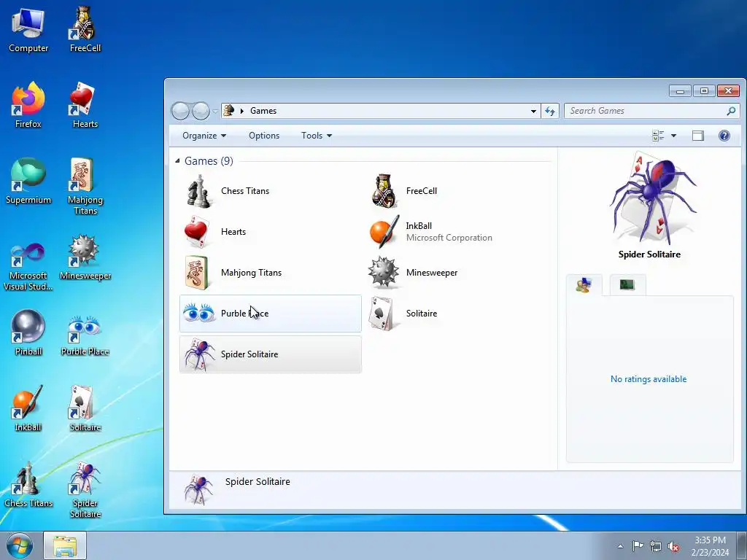Show hidden tray icons arrow

[620, 546]
